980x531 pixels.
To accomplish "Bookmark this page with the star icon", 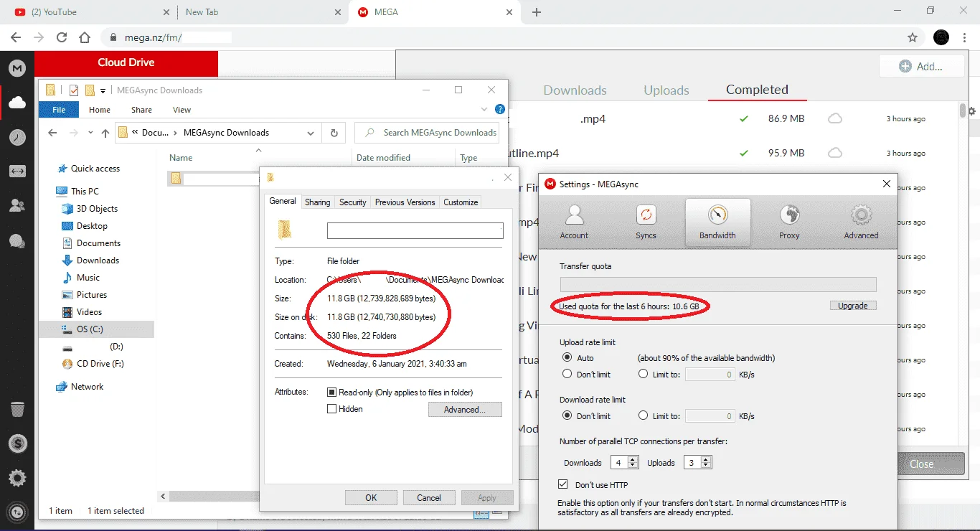I will tap(913, 37).
